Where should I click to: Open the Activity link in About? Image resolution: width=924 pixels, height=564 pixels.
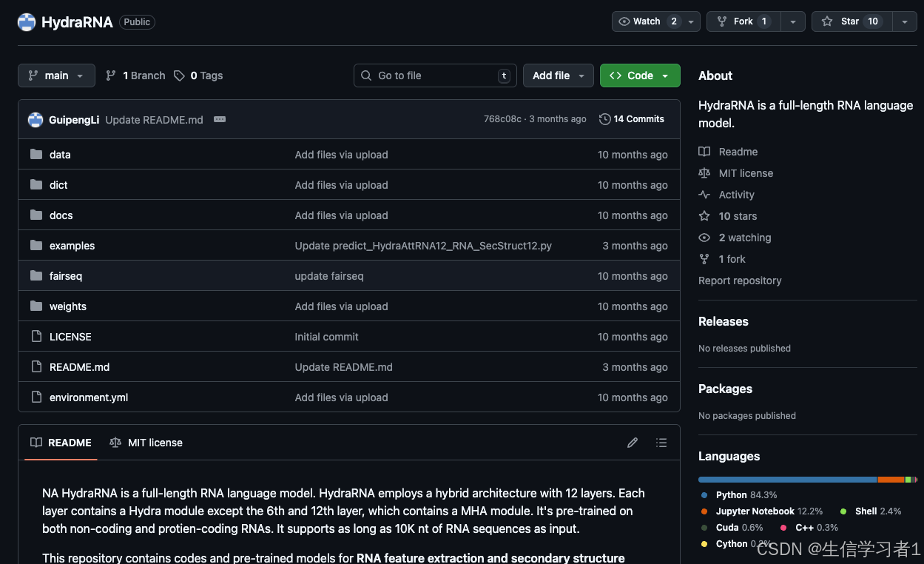click(737, 195)
